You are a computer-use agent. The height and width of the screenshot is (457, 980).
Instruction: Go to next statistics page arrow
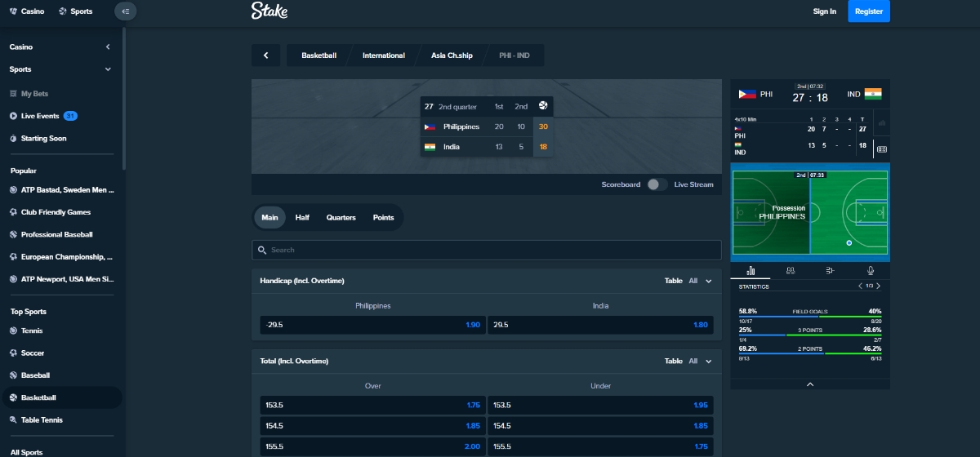click(x=878, y=286)
